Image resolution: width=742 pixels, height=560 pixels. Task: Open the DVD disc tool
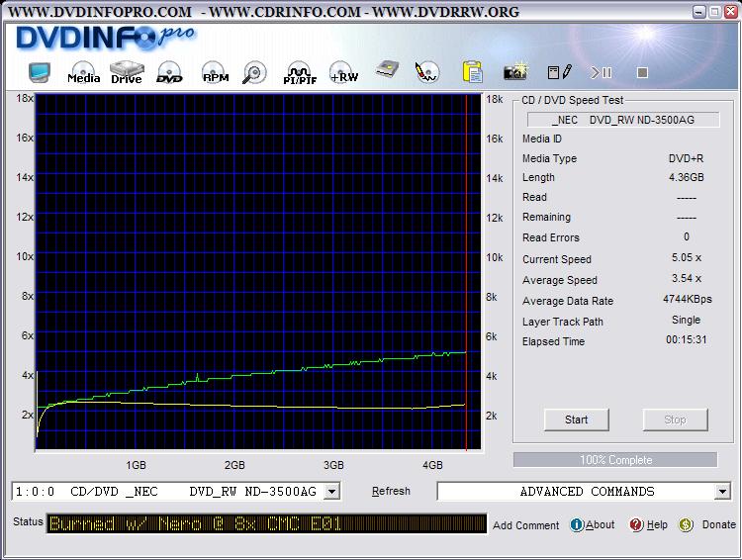point(169,73)
